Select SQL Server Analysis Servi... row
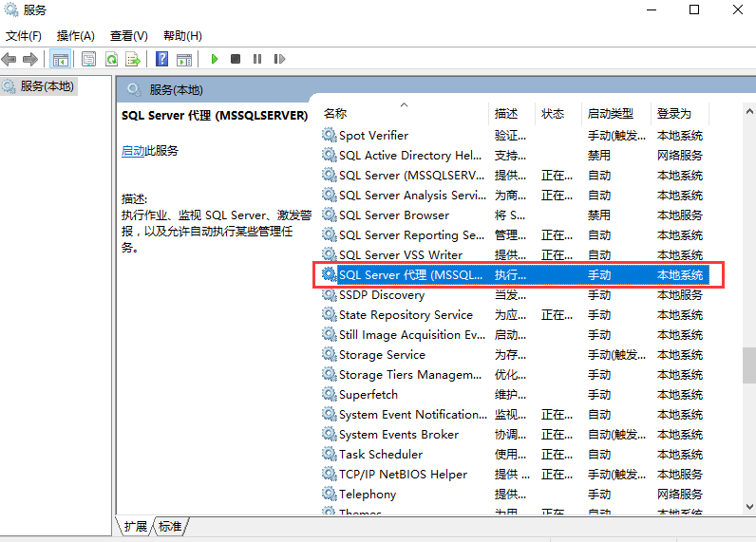The width and height of the screenshot is (756, 542). tap(516, 195)
